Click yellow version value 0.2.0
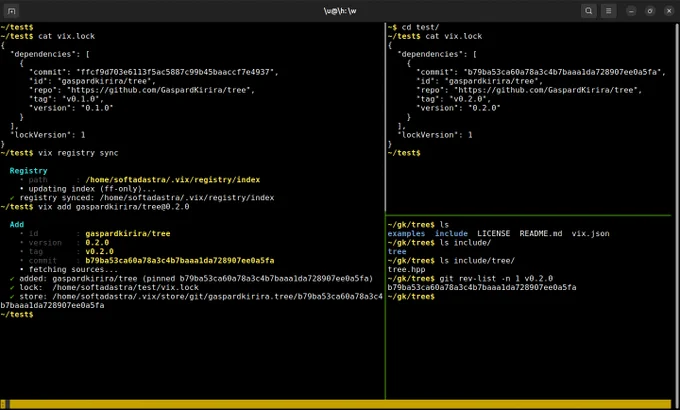The height and width of the screenshot is (410, 680). click(x=97, y=243)
